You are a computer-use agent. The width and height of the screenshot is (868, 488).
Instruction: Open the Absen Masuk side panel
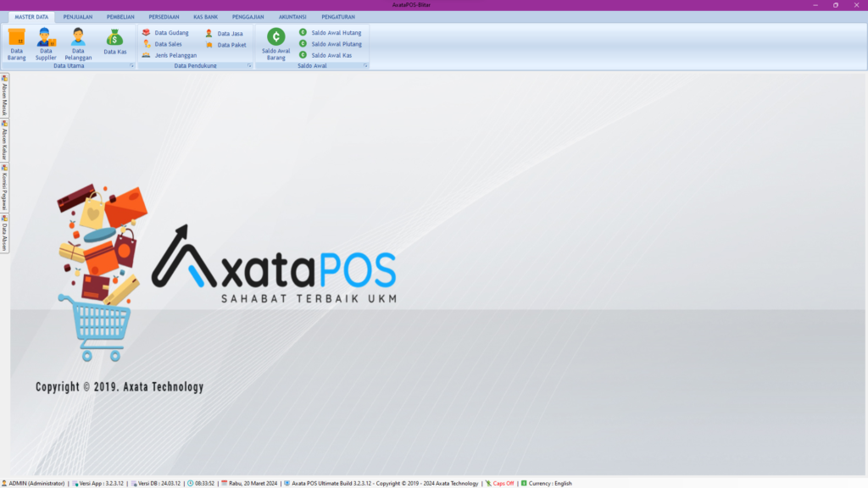pos(4,95)
